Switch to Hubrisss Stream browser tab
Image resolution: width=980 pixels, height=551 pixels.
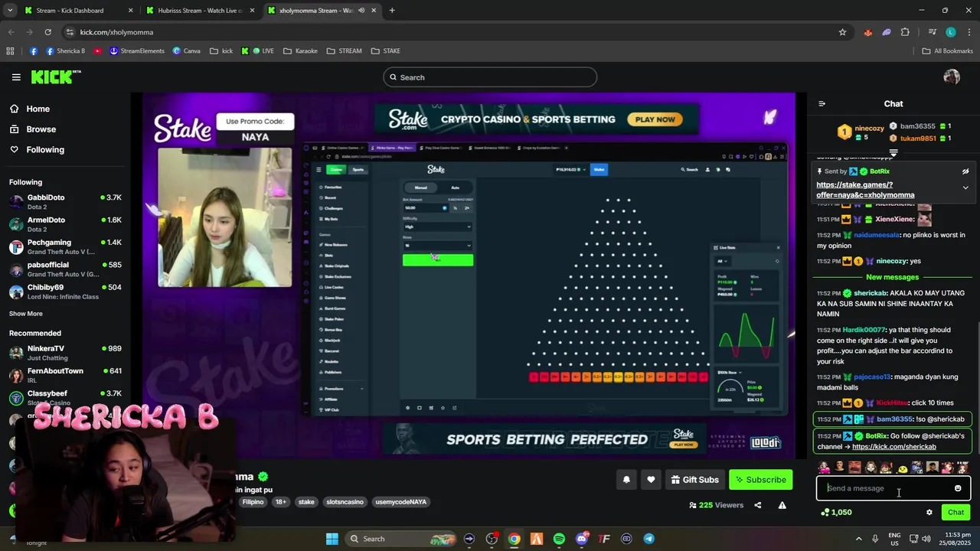pos(201,11)
